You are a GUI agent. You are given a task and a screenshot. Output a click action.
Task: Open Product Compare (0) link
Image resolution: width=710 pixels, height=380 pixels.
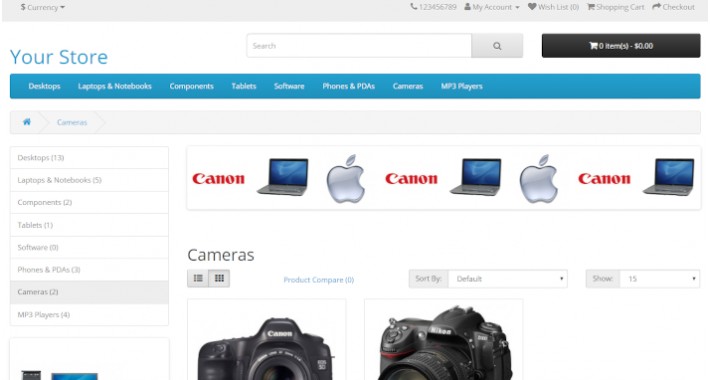(319, 280)
